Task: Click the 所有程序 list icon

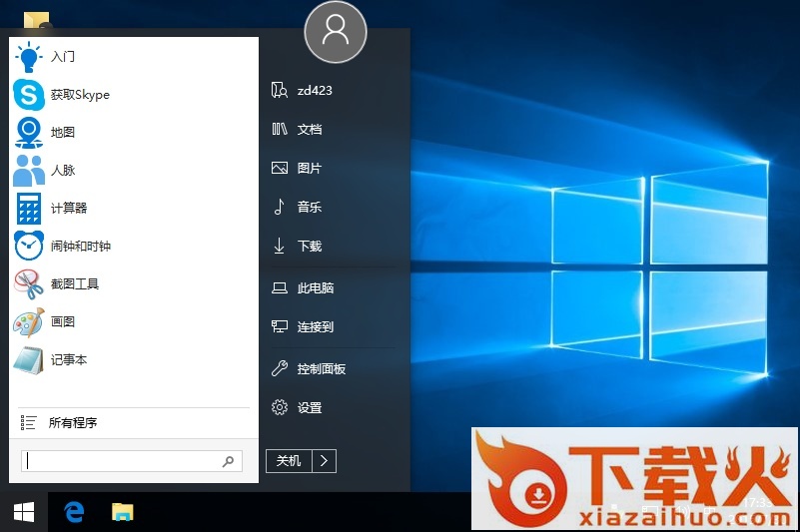Action: coord(28,422)
